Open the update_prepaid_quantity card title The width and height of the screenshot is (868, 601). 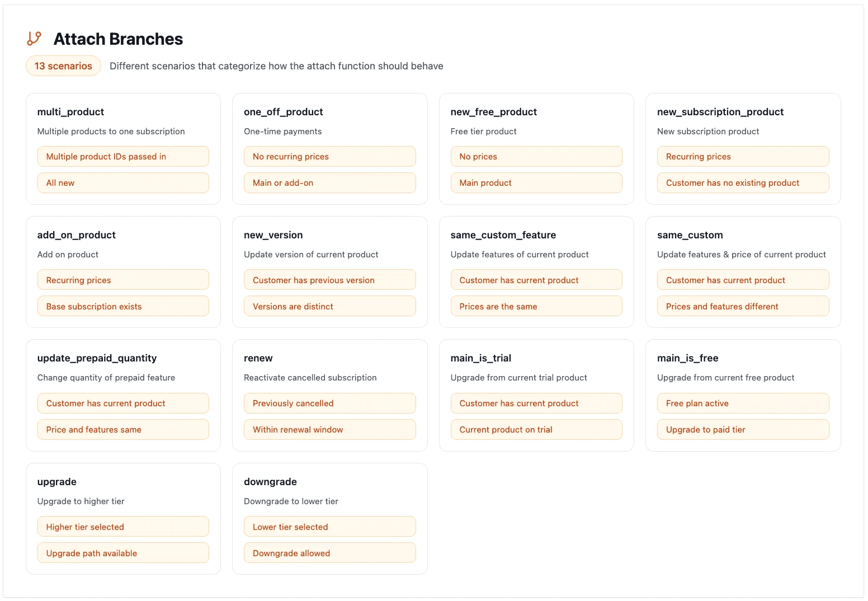[x=97, y=358]
